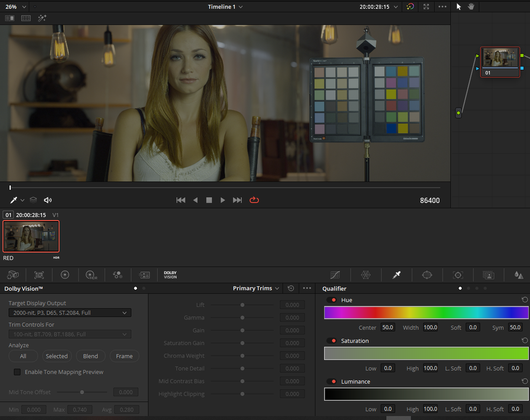This screenshot has width=530, height=420.
Task: Open the Tracker palette
Action: 458,275
